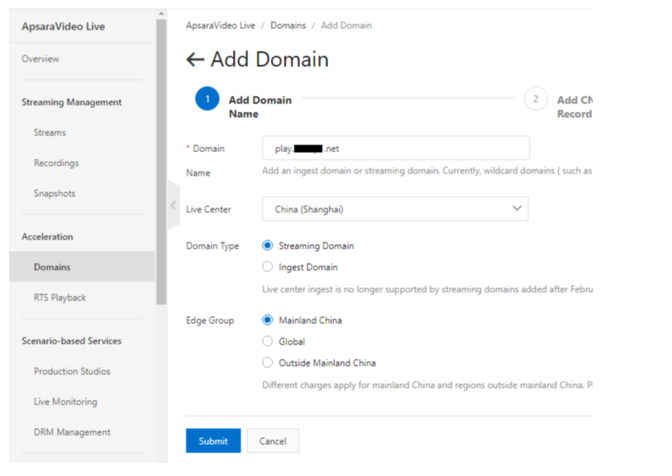The height and width of the screenshot is (476, 672).
Task: Open Recordings sidebar item
Action: tap(56, 163)
